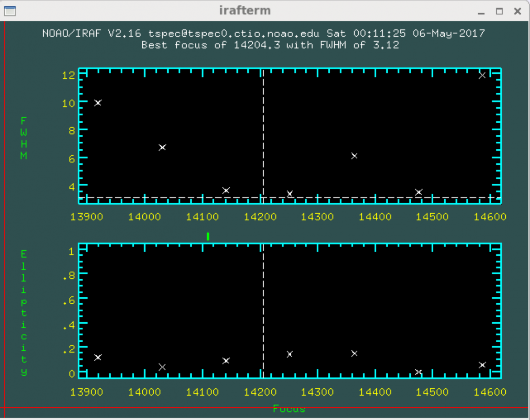Click the .2 label on Ellipticity axis
The width and height of the screenshot is (530, 420).
68,349
